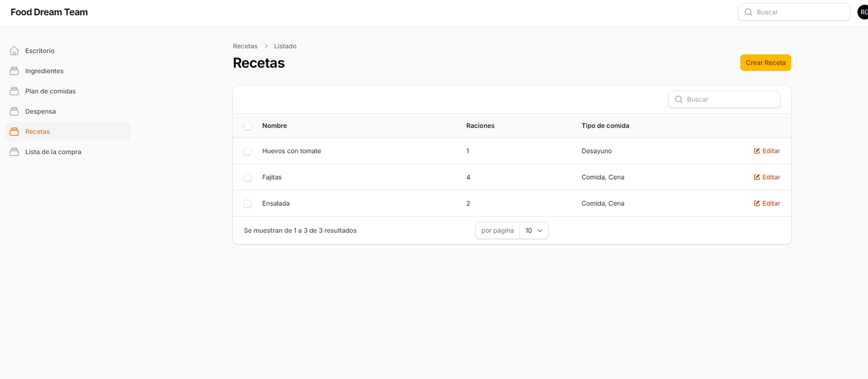The width and height of the screenshot is (868, 379).
Task: Open the per-page dropdown showing 10
Action: (x=534, y=231)
